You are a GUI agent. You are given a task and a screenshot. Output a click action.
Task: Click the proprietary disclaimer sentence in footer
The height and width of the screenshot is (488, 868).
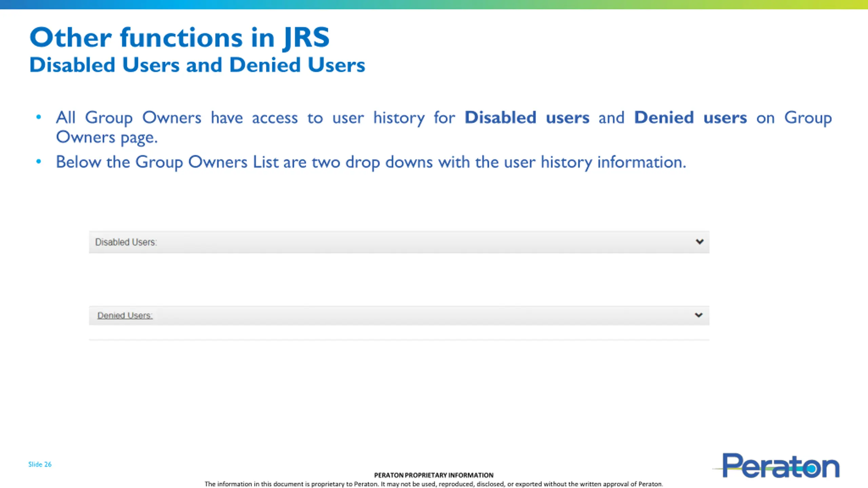pos(434,484)
